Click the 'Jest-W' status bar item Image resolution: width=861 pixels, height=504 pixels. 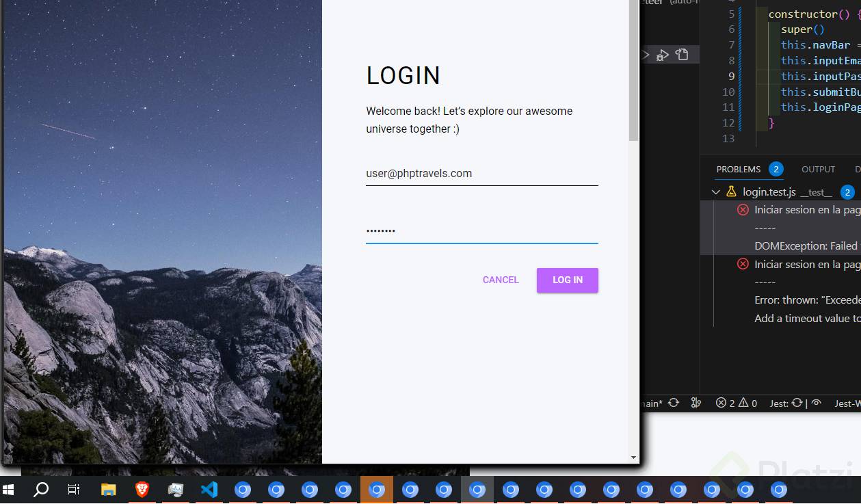click(x=848, y=403)
